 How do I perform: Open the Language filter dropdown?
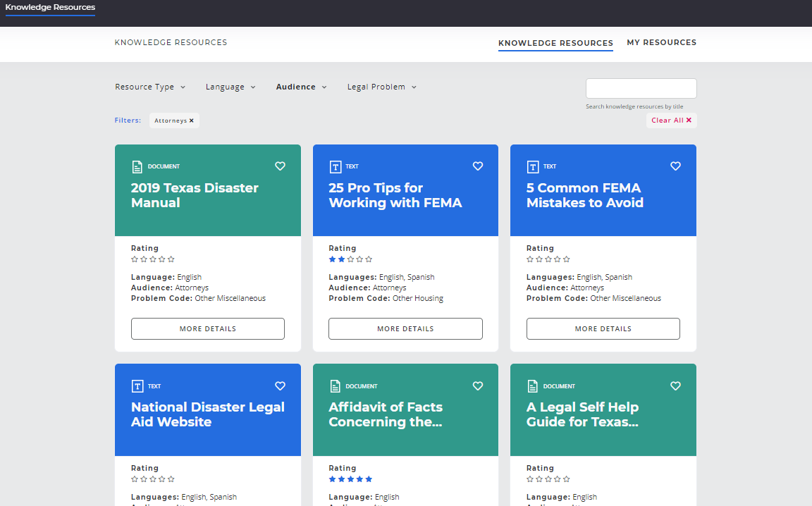tap(230, 87)
